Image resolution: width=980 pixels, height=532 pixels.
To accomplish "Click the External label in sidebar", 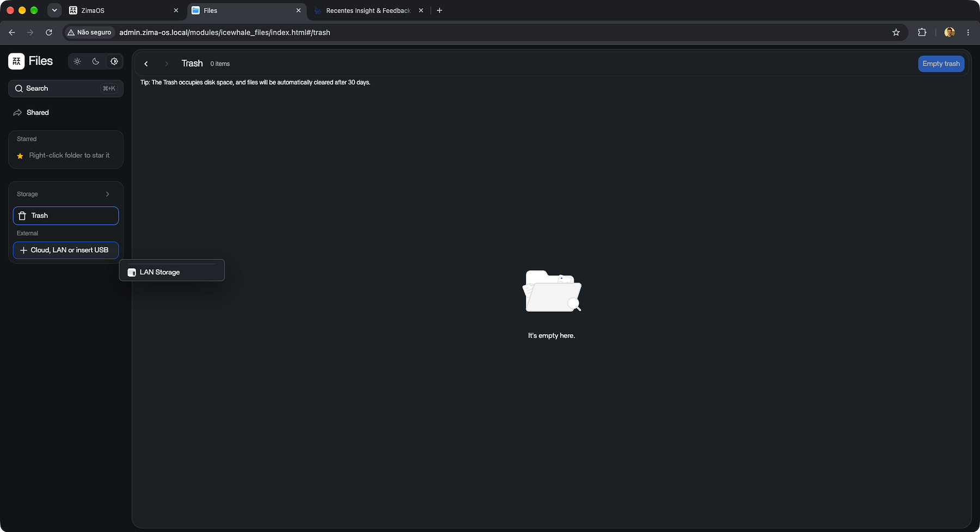I will click(27, 234).
